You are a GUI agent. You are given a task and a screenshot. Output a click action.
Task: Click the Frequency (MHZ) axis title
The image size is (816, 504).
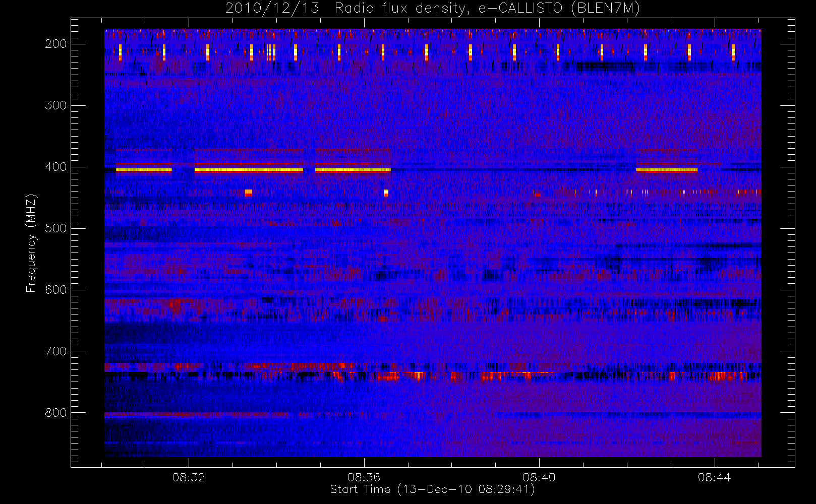pos(31,243)
